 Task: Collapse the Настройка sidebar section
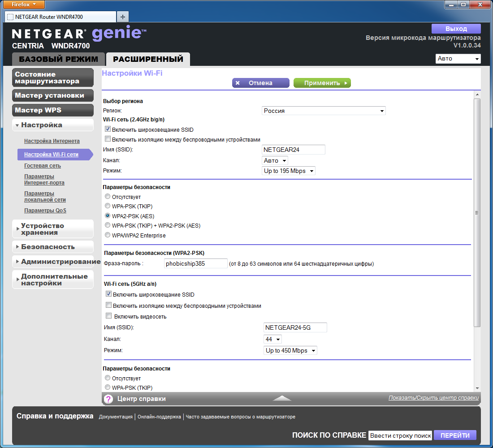click(53, 125)
